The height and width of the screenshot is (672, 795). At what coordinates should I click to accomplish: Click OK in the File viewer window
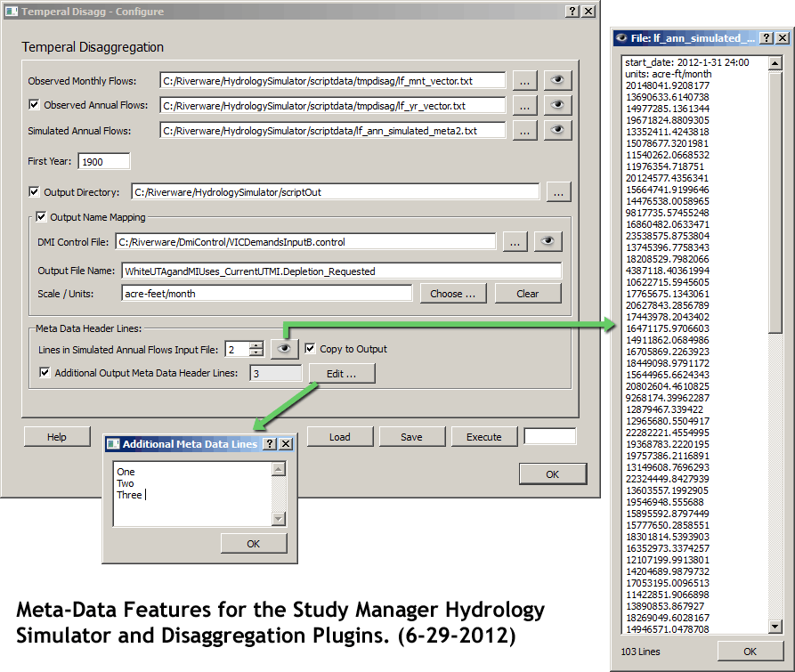[x=750, y=652]
